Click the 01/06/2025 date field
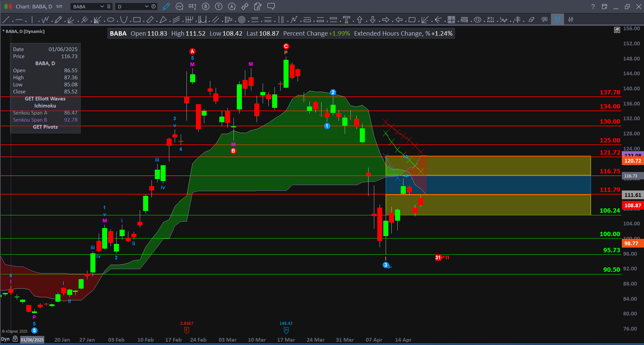 (x=32, y=340)
